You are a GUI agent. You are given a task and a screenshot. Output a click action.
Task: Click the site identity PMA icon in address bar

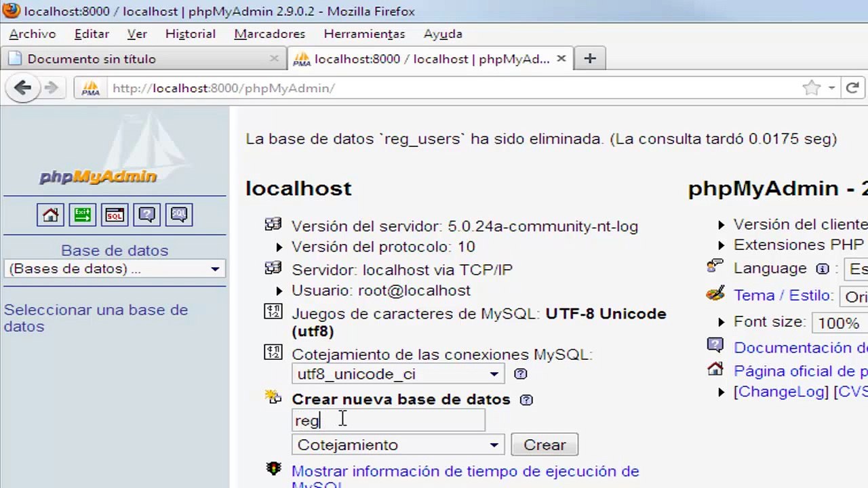91,88
